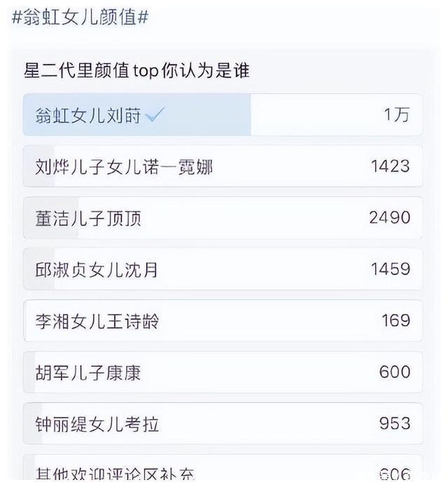Vote for 刘烨儿子女儿诺一霓娜 option
Image resolution: width=448 pixels, height=487 pixels.
(x=124, y=167)
